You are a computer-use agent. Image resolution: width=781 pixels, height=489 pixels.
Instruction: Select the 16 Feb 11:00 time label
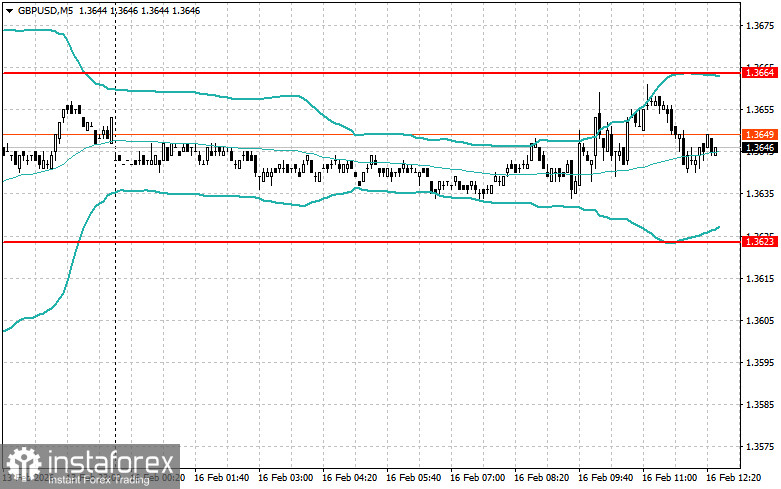[669, 478]
